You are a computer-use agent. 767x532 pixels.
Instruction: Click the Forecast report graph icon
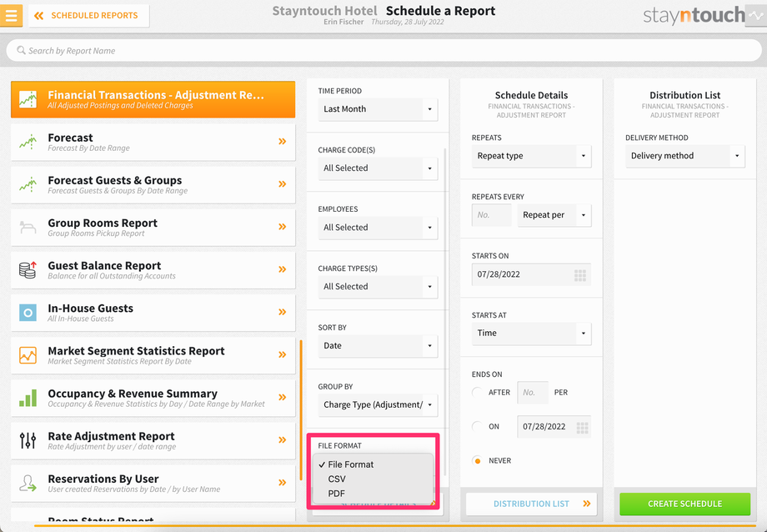28,142
